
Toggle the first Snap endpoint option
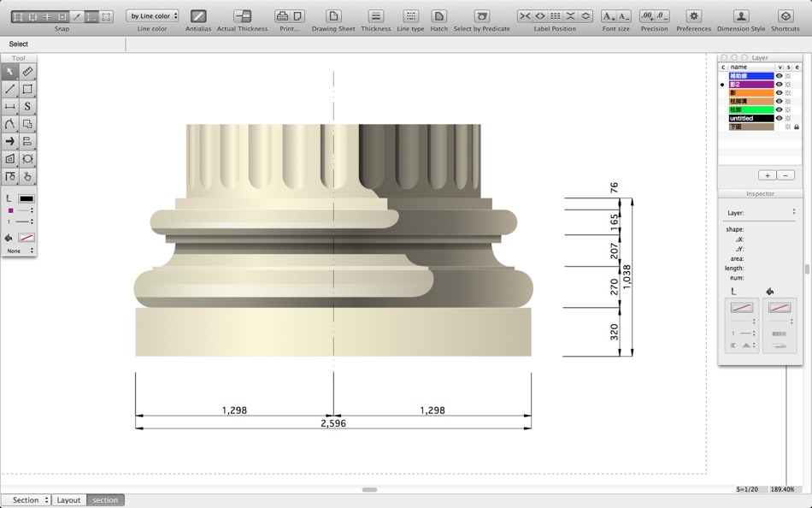[x=18, y=16]
